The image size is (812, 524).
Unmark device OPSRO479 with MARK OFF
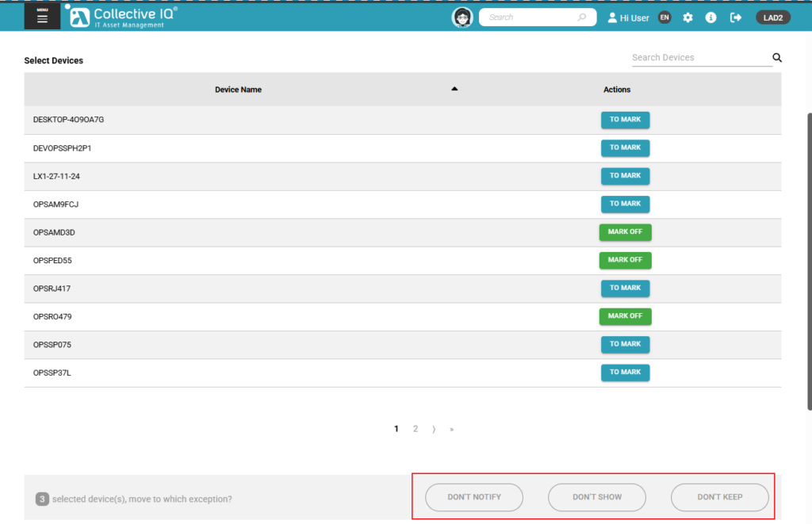coord(625,316)
